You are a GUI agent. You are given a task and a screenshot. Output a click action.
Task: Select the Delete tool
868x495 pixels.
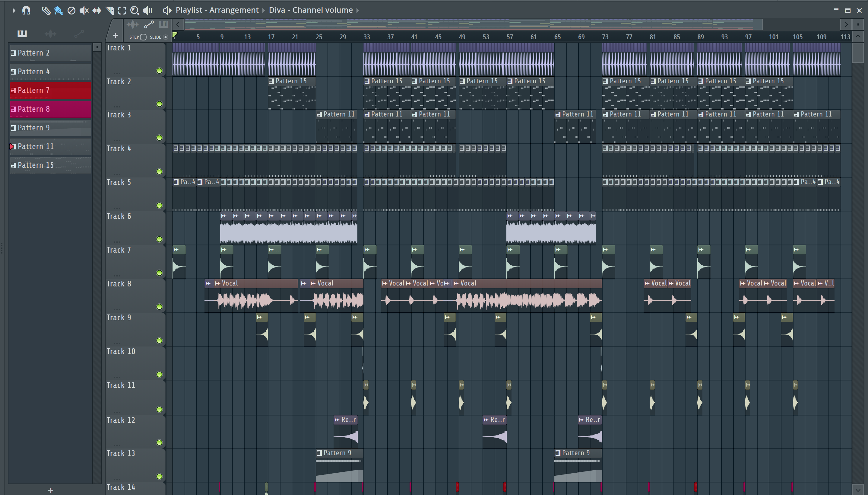tap(71, 11)
